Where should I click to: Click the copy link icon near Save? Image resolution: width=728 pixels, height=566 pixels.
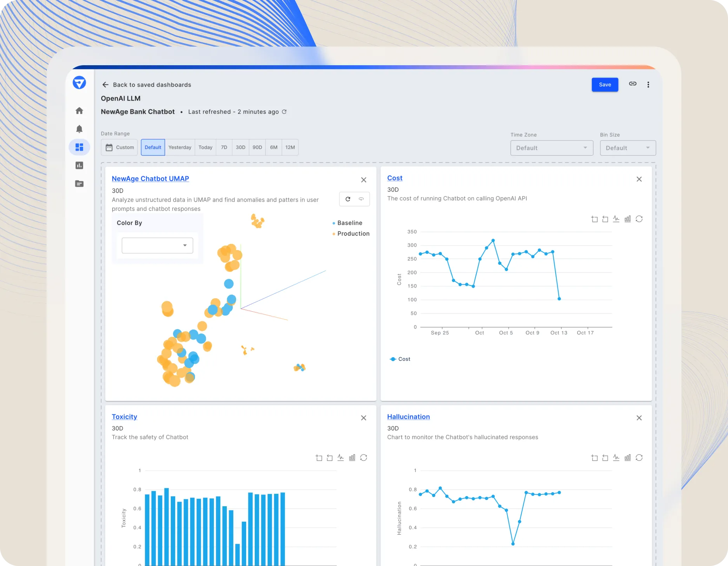[x=632, y=84]
